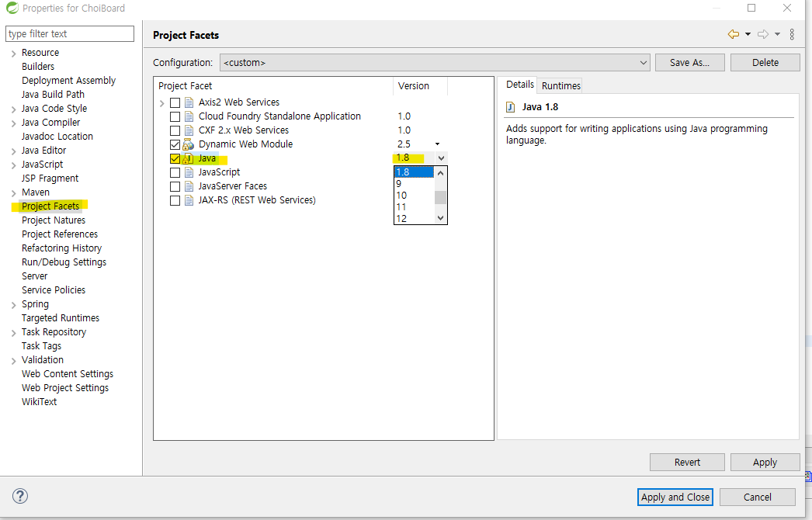
Task: Expand the Java Code Style node
Action: 13,109
